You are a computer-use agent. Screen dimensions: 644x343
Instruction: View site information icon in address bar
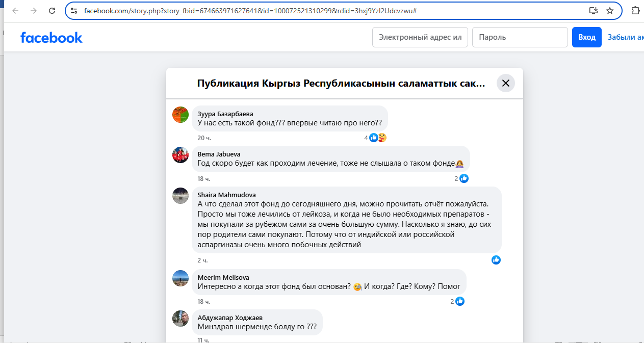pyautogui.click(x=74, y=11)
